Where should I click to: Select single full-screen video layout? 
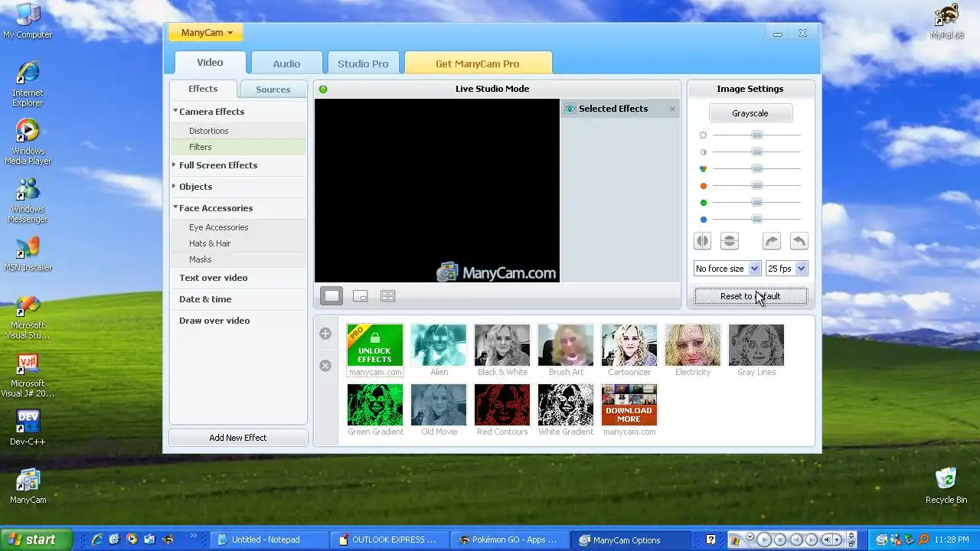point(332,295)
